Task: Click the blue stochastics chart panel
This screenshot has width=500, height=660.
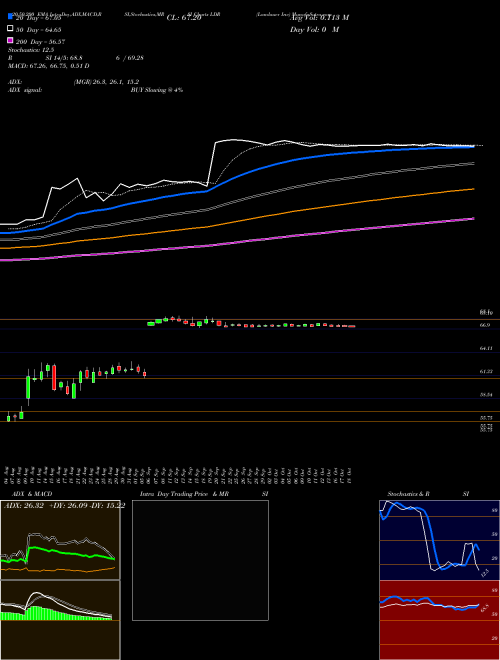Action: click(x=439, y=540)
